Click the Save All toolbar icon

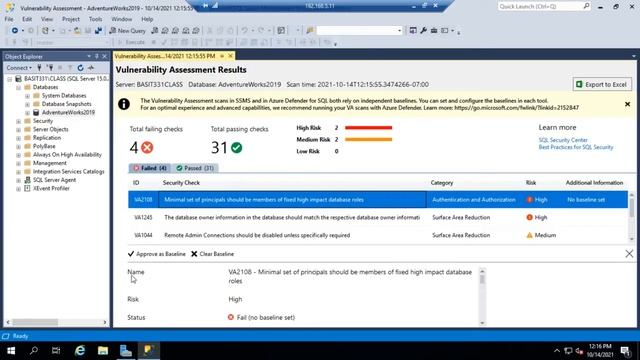click(98, 31)
